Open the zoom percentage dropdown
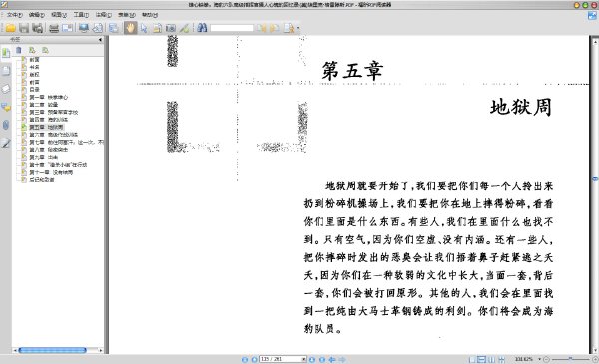Viewport: 599px width, 364px height. pyautogui.click(x=539, y=359)
